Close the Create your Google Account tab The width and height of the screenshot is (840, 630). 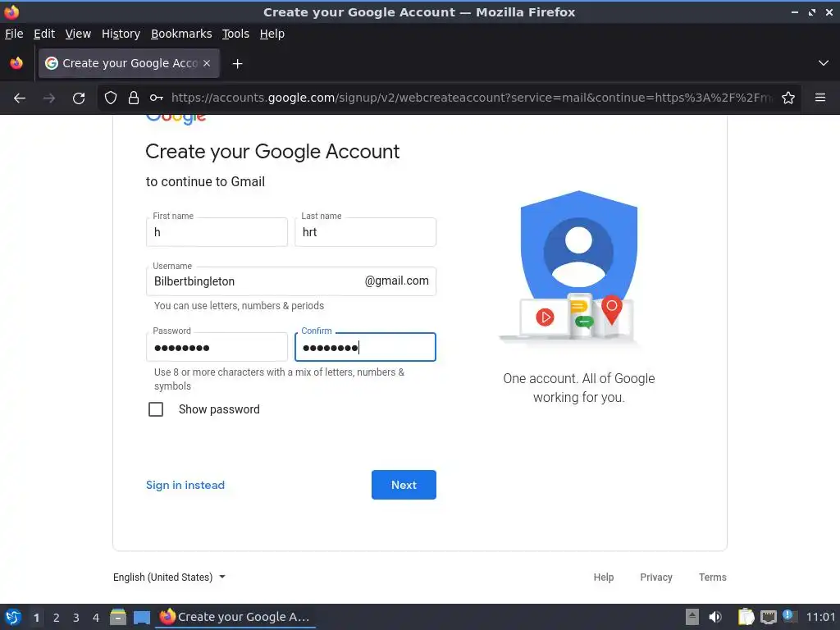click(207, 63)
